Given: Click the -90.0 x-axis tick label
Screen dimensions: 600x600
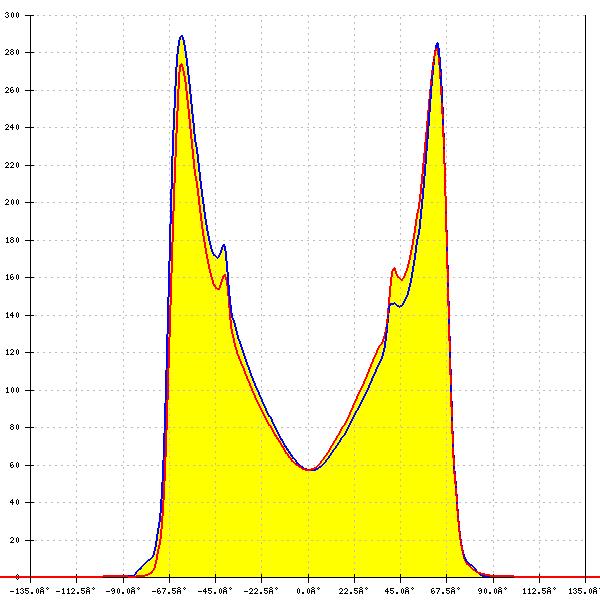Looking at the screenshot, I should coord(123,591).
